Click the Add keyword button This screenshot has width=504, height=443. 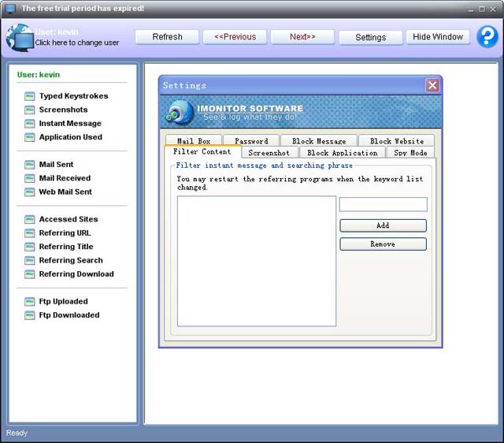(384, 225)
